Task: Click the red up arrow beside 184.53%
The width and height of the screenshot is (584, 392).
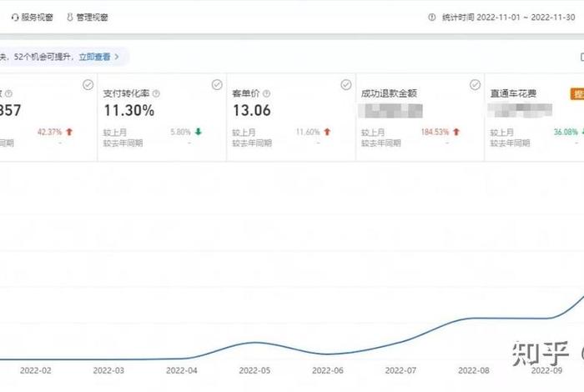Action: coord(456,132)
